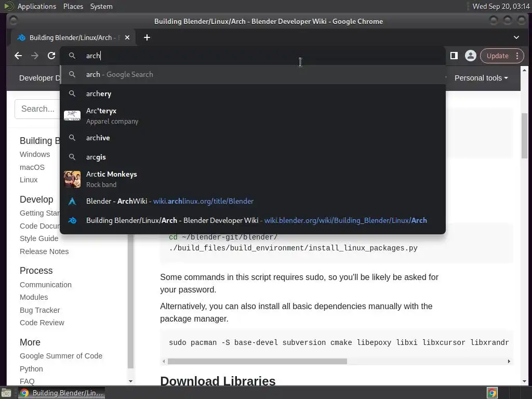Open the Communication sidebar link
The width and height of the screenshot is (532, 399).
click(46, 285)
